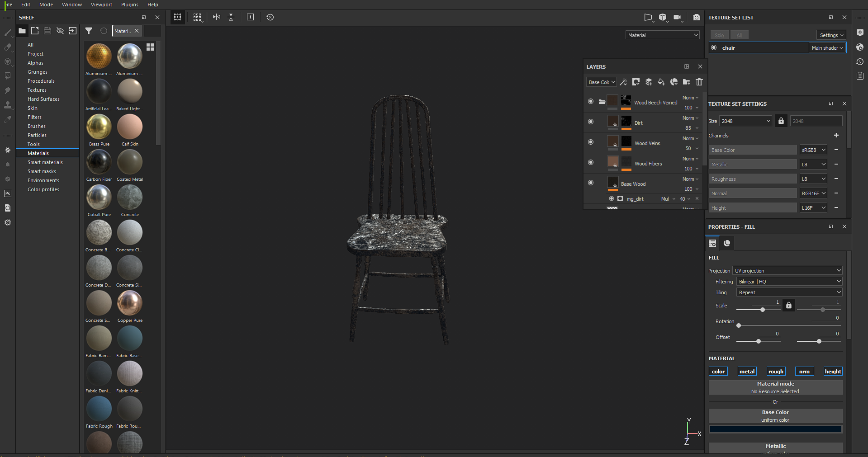Open the Main shader dropdown
The height and width of the screenshot is (457, 868).
827,48
